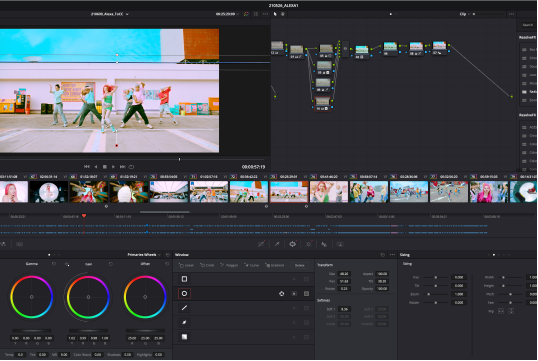This screenshot has width=538, height=361.
Task: Select the currently highlighted clip thumbnail
Action: [289, 191]
